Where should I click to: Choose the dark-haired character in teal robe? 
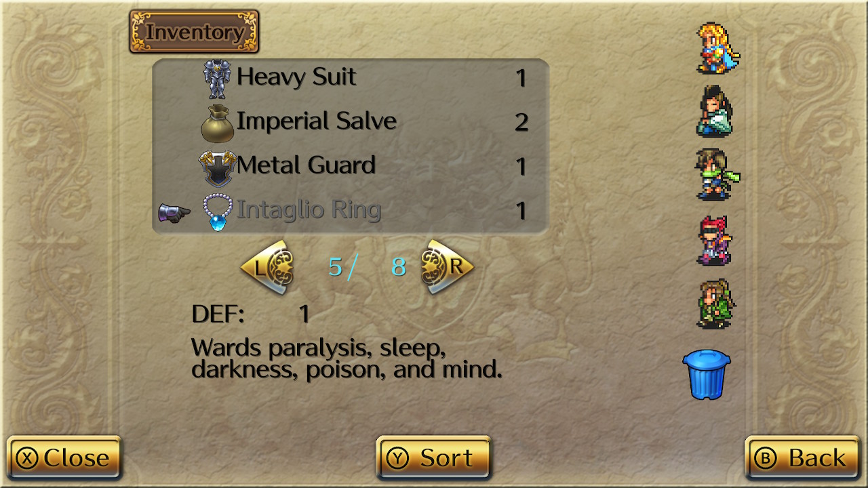[x=715, y=111]
